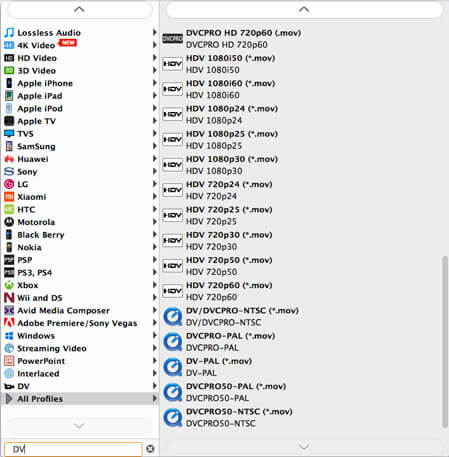
Task: Click the TVS monitor icon
Action: (x=9, y=133)
